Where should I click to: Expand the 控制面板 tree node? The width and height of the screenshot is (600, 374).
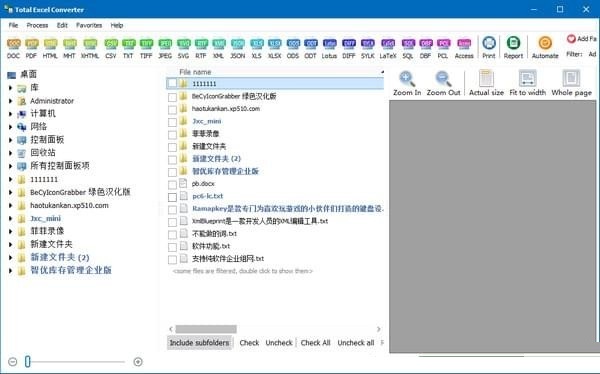10,140
